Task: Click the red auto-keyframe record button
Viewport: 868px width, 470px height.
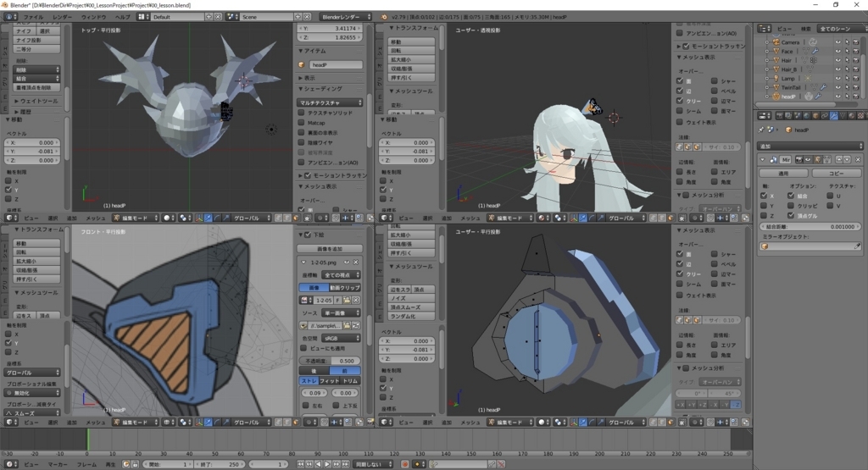Action: pos(404,464)
